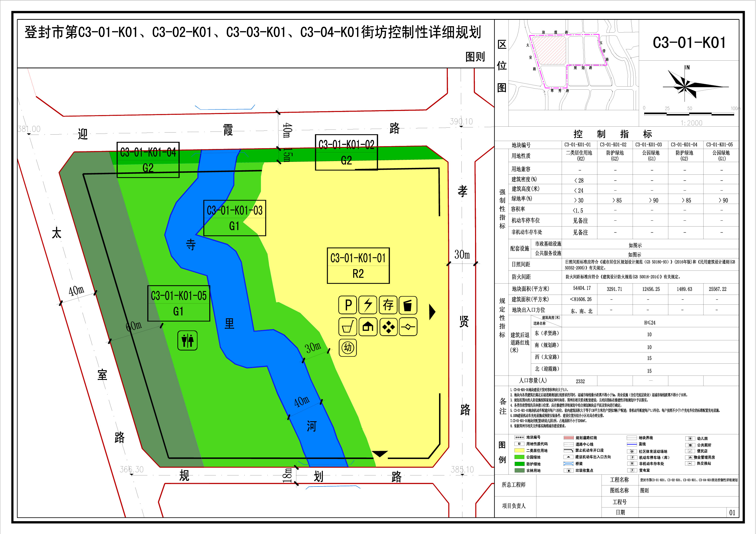
Task: Click the convenience store basket icon
Action: [x=348, y=327]
